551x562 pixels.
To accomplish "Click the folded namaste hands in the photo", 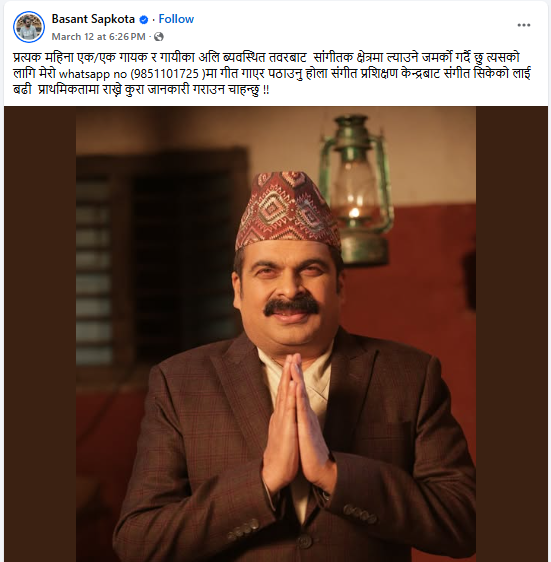I will coord(298,423).
